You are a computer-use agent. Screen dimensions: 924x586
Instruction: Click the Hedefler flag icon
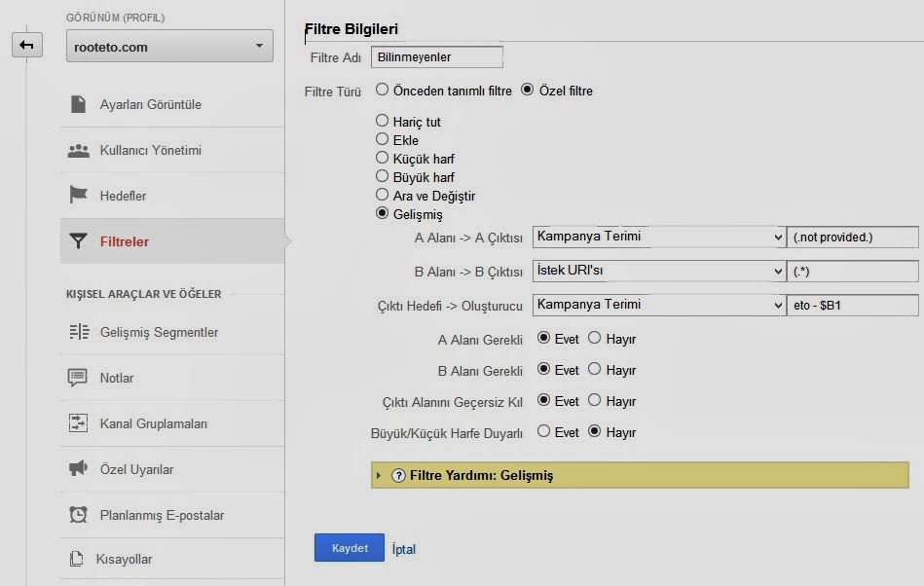coord(79,196)
